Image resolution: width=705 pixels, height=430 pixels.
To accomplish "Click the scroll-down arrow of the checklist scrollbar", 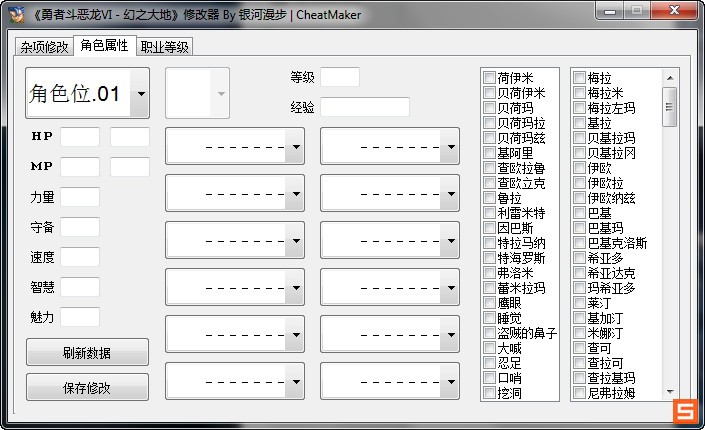I will point(670,394).
